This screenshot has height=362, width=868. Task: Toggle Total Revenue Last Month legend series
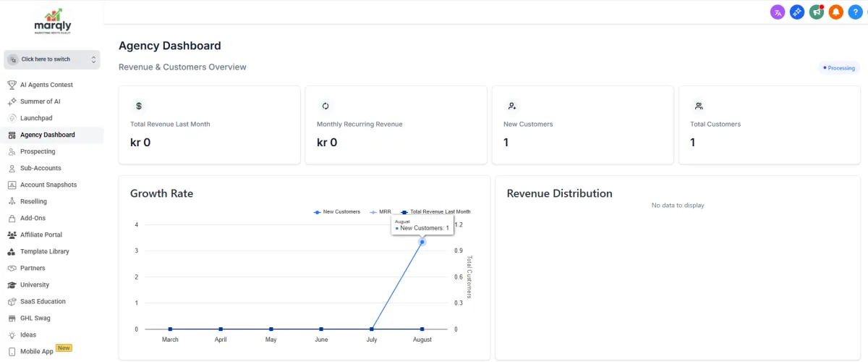[435, 211]
